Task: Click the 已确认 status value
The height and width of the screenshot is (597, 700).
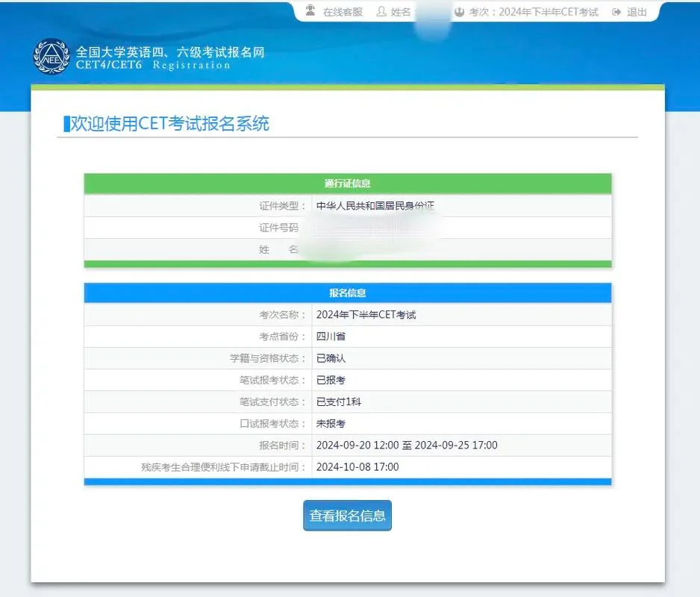Action: point(331,358)
